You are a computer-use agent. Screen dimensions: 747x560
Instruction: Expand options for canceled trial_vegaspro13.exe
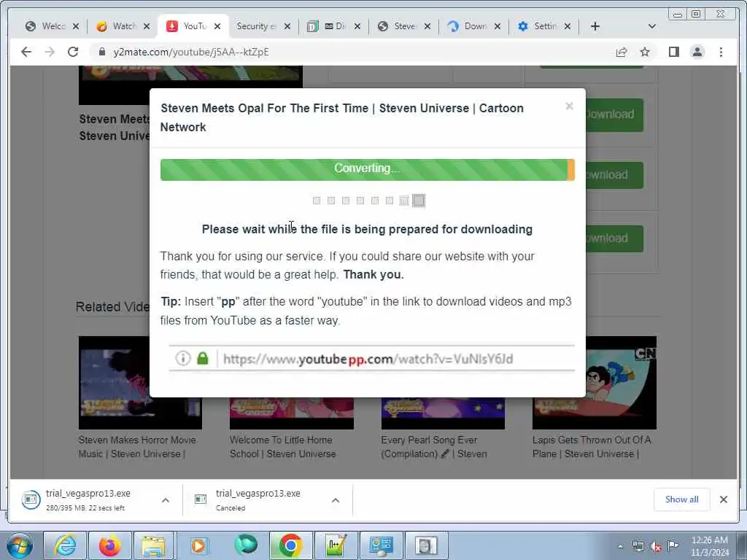(x=336, y=500)
